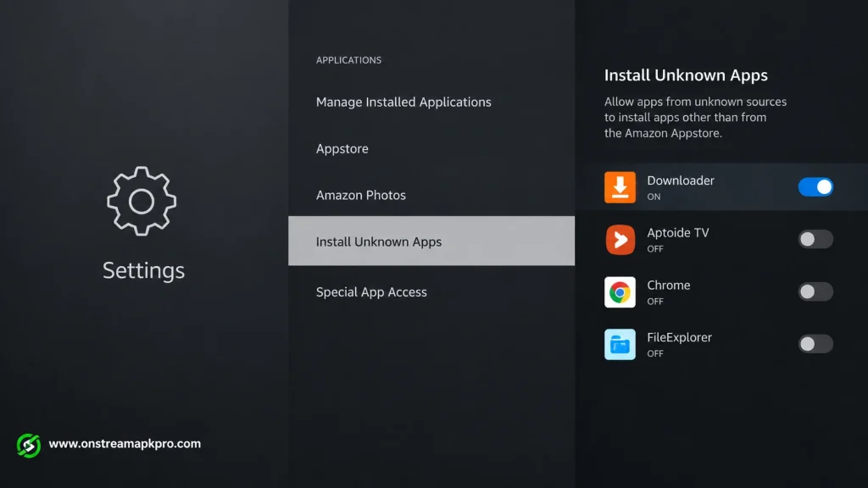
Task: Click the APPLICATIONS section header
Action: point(348,60)
